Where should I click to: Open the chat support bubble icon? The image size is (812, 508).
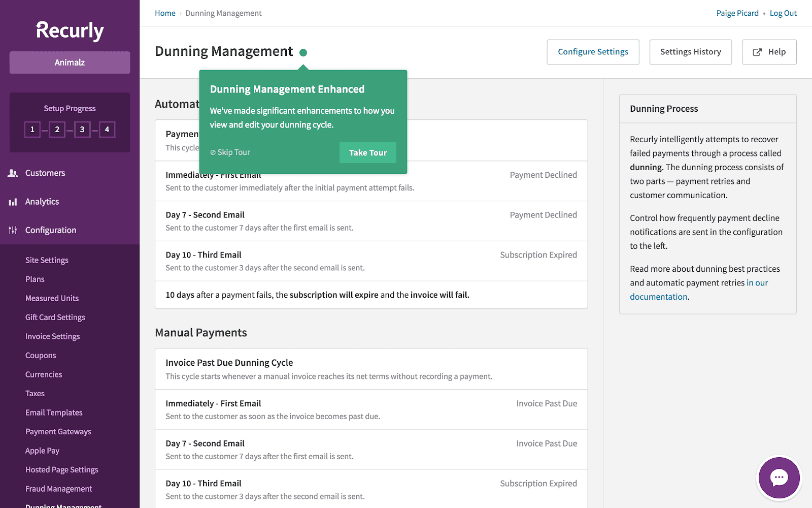pos(779,478)
